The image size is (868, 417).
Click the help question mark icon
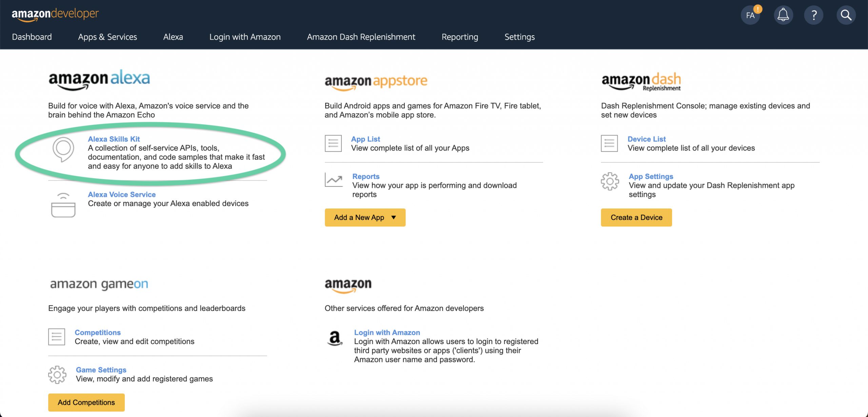tap(814, 15)
